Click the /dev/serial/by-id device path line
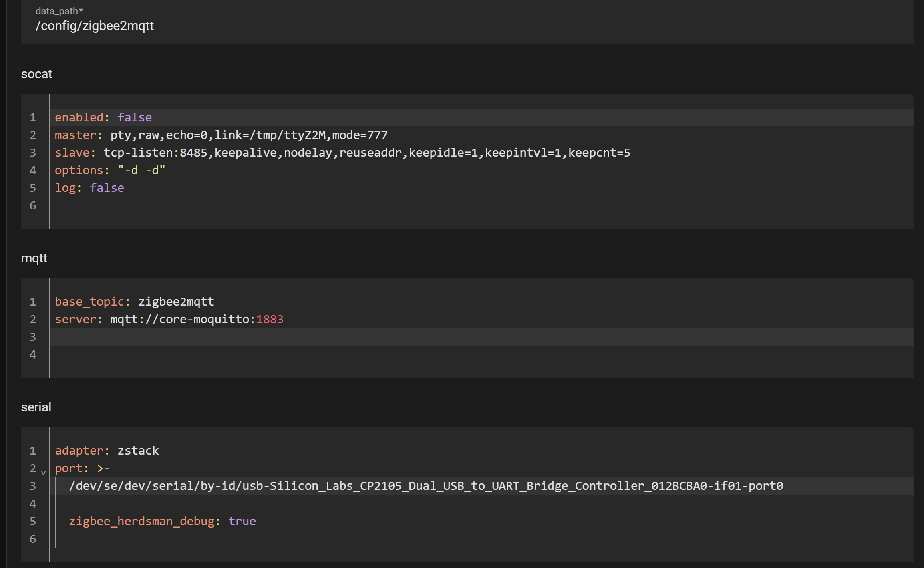 click(x=425, y=486)
